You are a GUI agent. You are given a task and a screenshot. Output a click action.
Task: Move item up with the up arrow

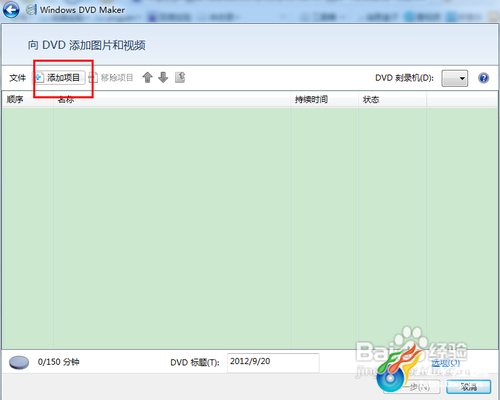(x=147, y=77)
